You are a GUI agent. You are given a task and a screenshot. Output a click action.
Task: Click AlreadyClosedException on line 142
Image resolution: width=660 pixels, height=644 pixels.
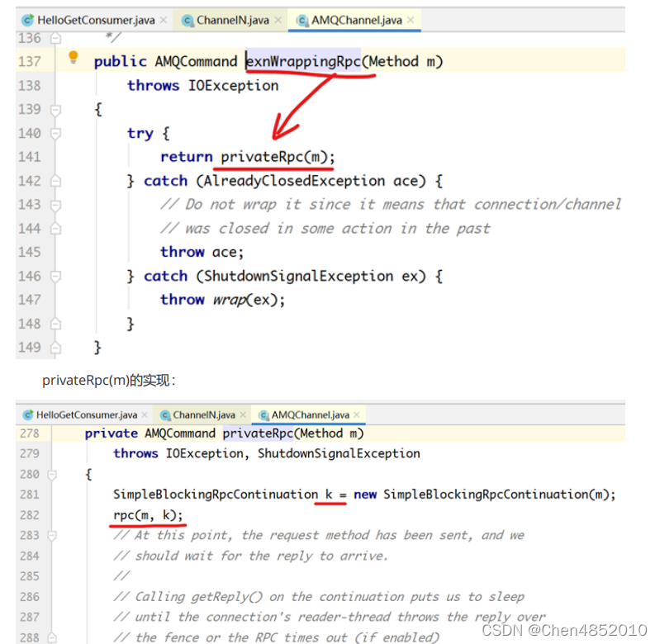click(294, 181)
